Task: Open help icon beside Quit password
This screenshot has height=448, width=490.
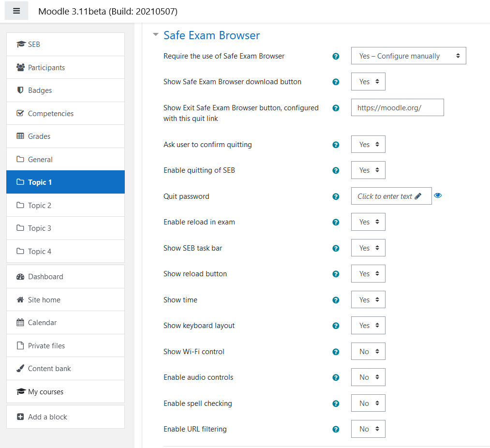Action: [336, 196]
